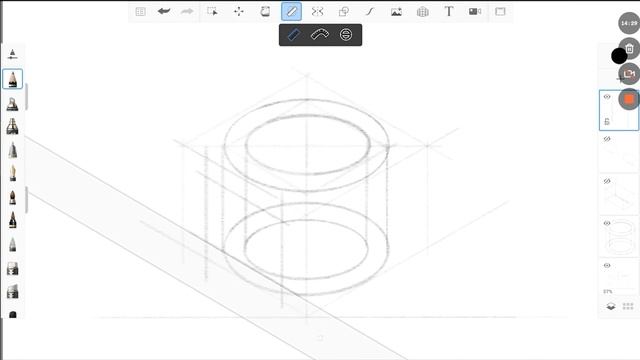Choose the Selection tool
This screenshot has width=640, height=360.
pyautogui.click(x=213, y=11)
